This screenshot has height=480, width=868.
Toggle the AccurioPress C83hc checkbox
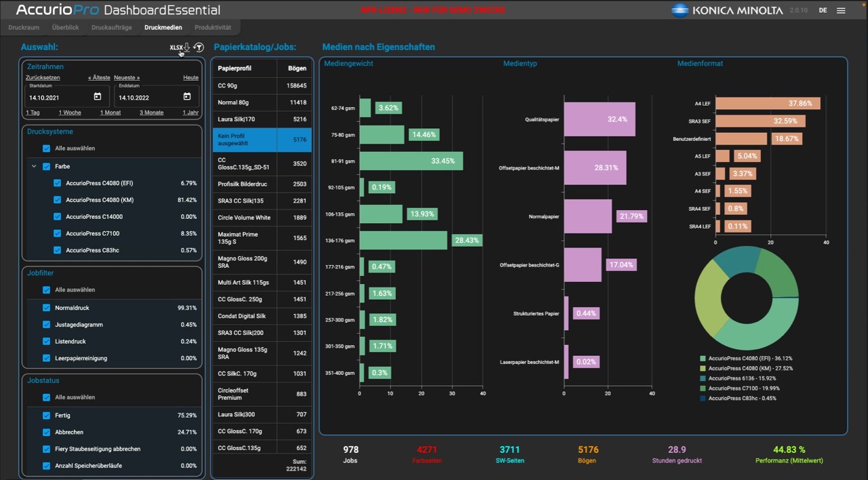point(57,250)
